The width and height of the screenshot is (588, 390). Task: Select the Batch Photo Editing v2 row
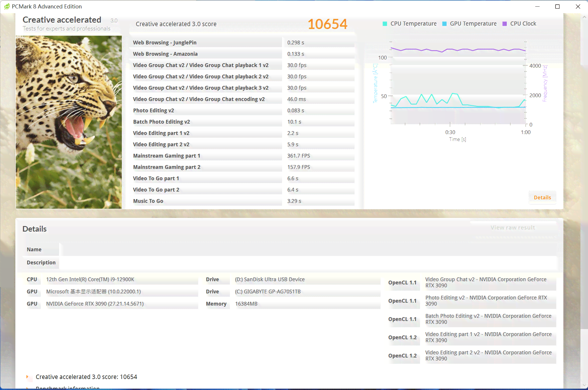click(x=242, y=122)
